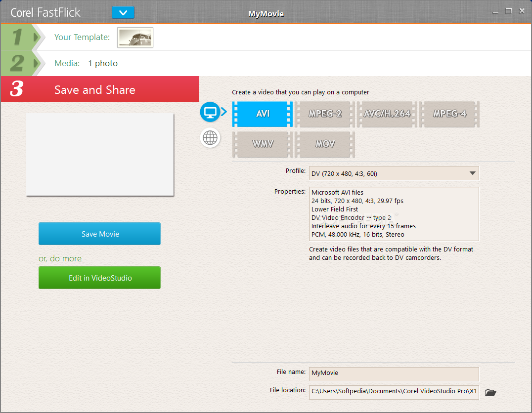Click the Save Movie button
Image resolution: width=532 pixels, height=413 pixels.
coord(100,234)
